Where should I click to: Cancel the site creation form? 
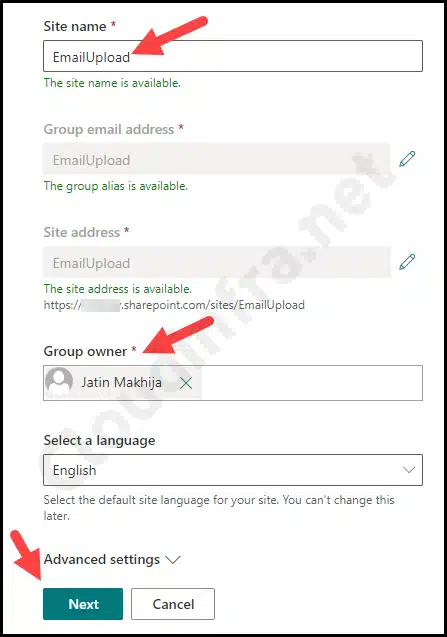[173, 604]
